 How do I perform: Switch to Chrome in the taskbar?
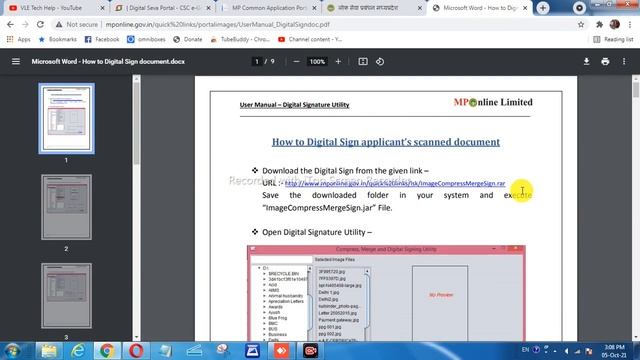pos(107,351)
